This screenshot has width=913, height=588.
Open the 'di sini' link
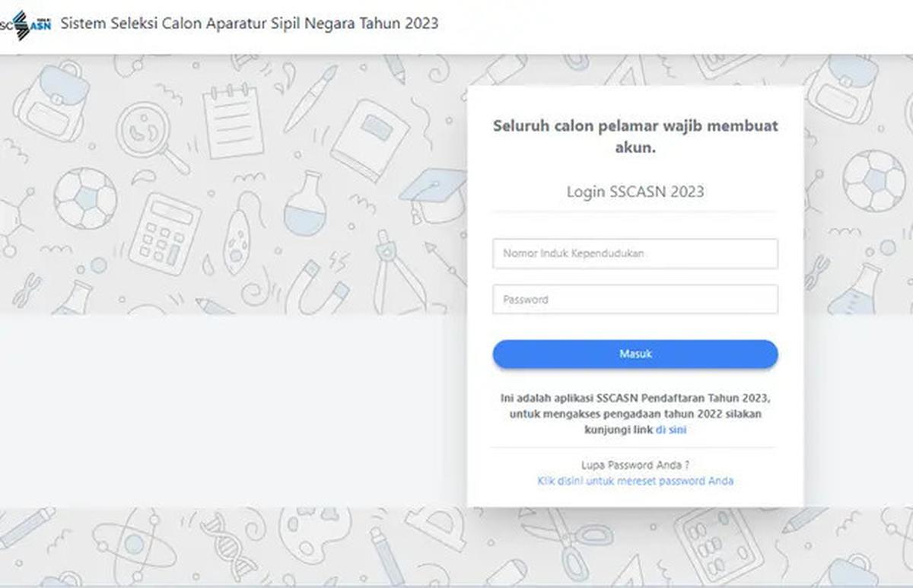point(671,430)
